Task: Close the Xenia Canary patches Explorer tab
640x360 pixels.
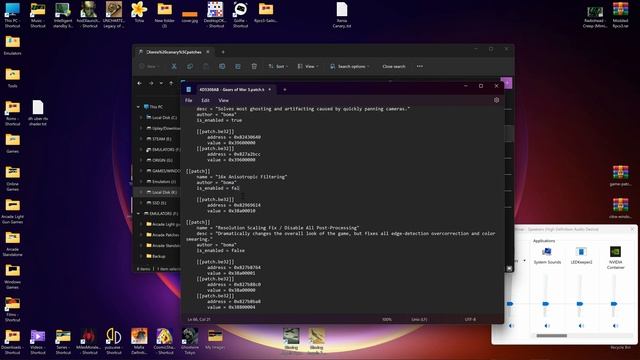Action: tap(208, 52)
